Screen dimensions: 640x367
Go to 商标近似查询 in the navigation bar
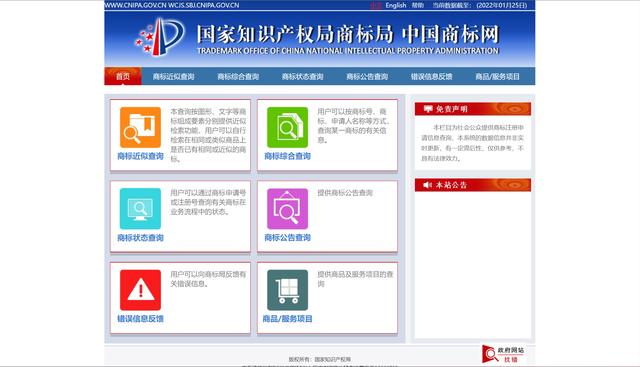point(173,76)
